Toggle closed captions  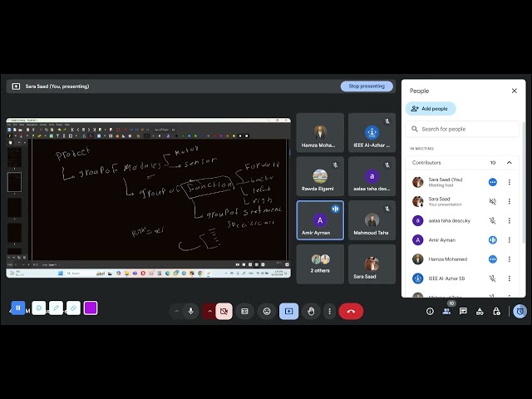click(x=244, y=311)
